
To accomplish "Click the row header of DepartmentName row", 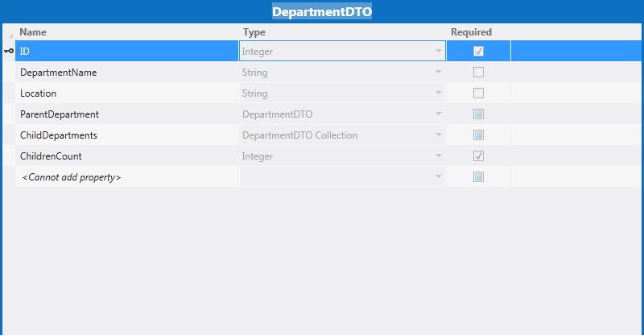I will [9, 73].
